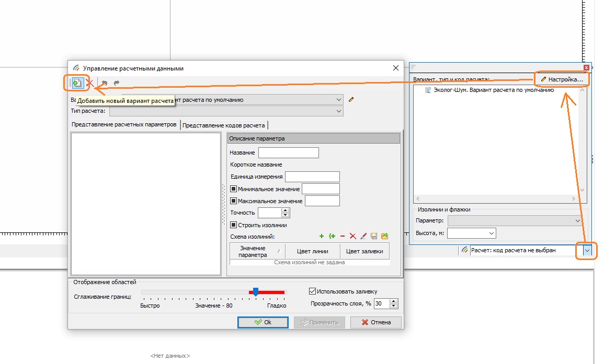Click the pencil icon beside the variant dropdown

point(351,99)
